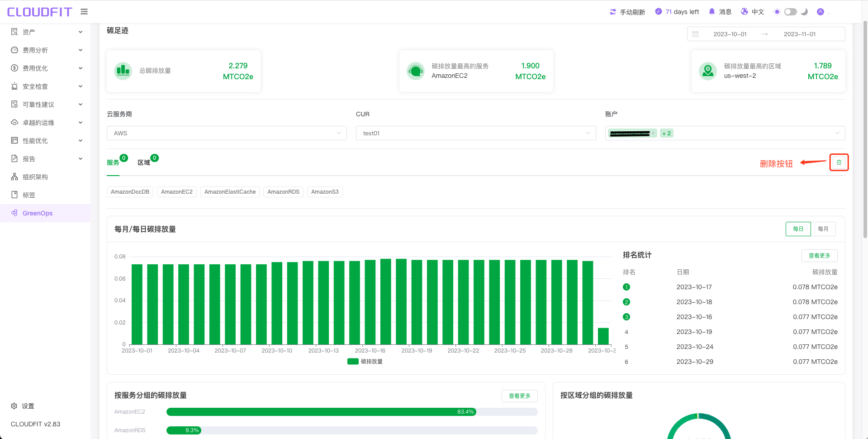
Task: Expand the 卓越的运维 menu chevron
Action: pos(81,122)
